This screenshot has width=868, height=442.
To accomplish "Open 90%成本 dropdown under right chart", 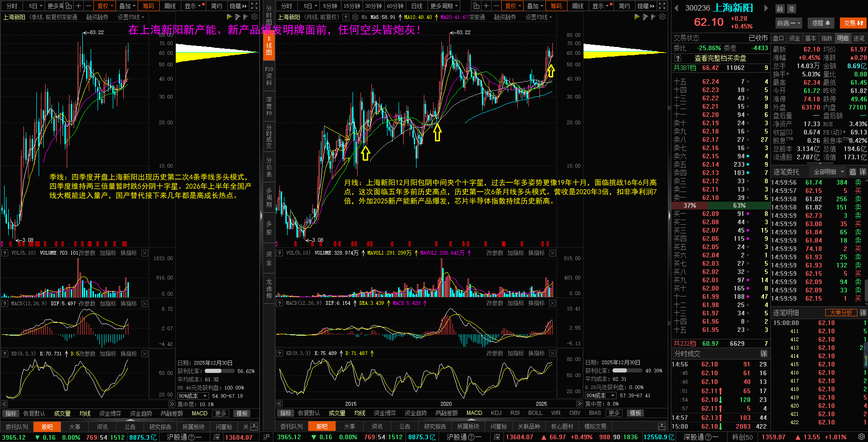I will tap(601, 395).
